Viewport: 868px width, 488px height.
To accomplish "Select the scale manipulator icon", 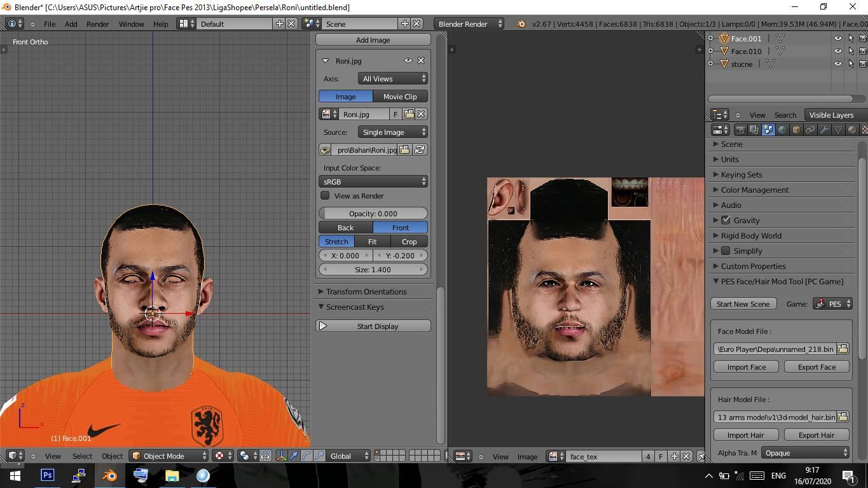I will (319, 456).
